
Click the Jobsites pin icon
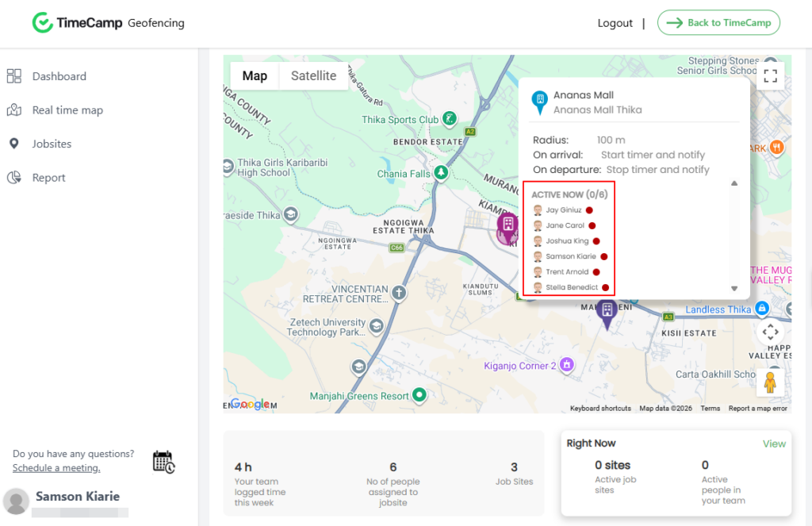(14, 144)
